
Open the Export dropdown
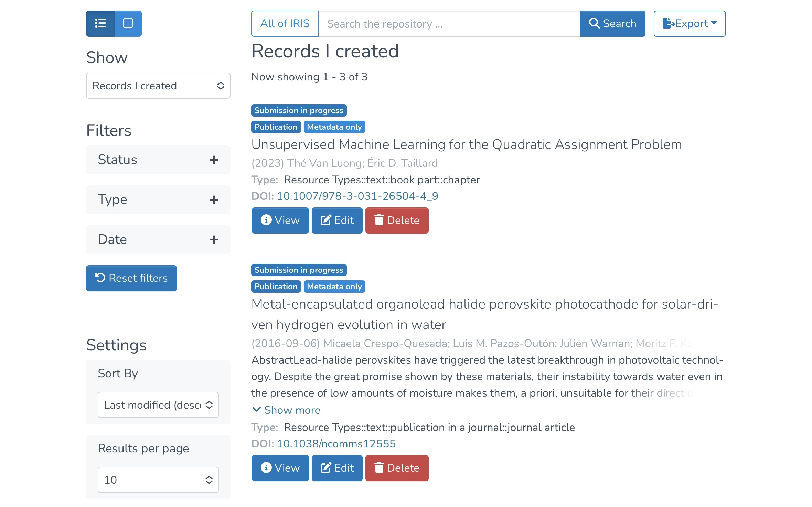(690, 23)
